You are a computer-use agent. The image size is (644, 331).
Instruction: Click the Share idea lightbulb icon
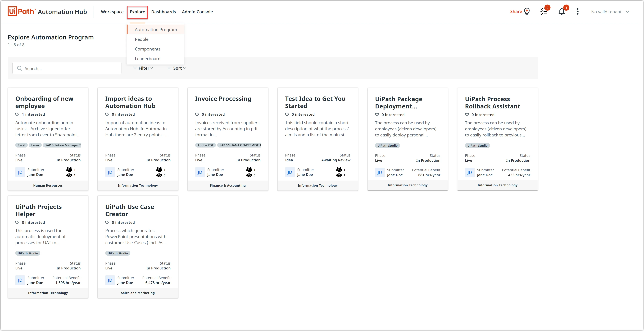[x=527, y=11]
